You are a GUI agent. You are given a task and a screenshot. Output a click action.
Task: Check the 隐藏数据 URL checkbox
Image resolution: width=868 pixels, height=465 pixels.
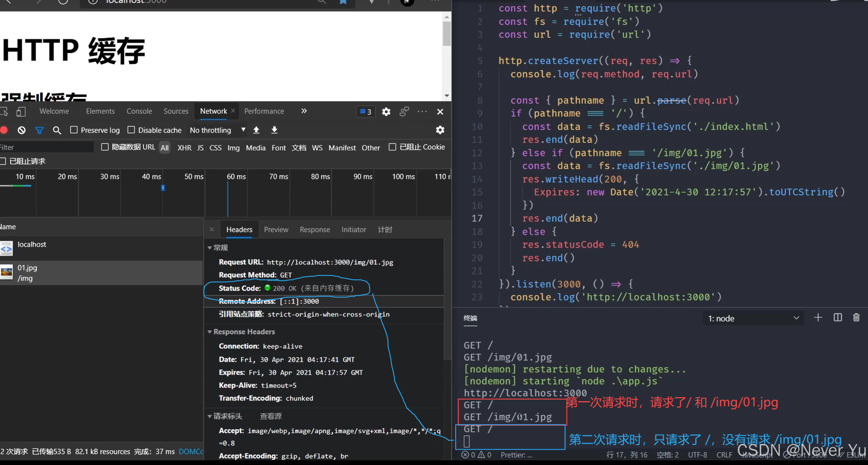coord(105,147)
